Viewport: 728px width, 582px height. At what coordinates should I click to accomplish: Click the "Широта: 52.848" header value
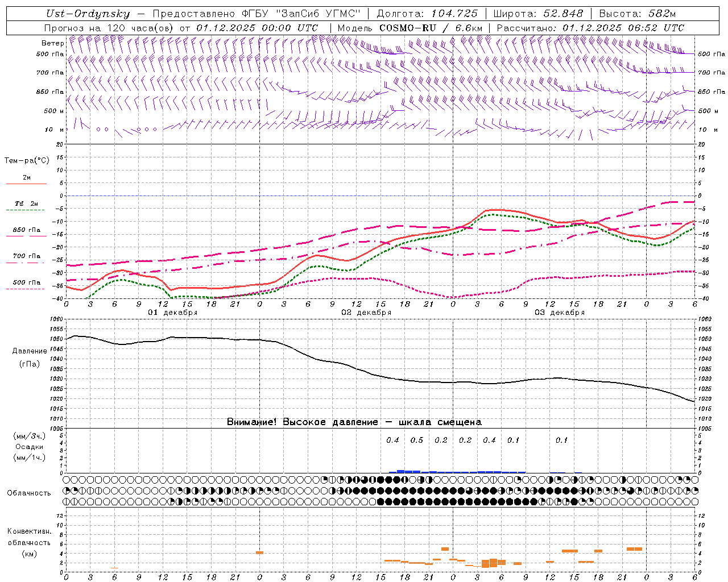[x=539, y=14]
